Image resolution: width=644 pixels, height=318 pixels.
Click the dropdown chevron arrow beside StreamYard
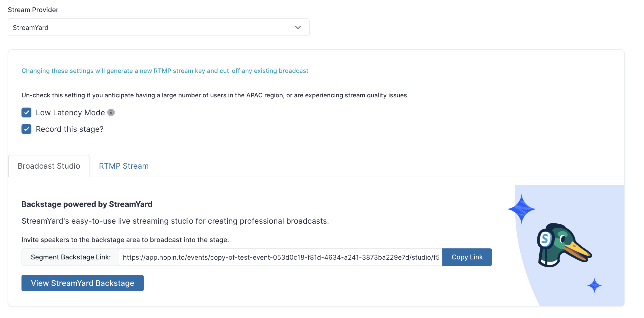(x=298, y=28)
